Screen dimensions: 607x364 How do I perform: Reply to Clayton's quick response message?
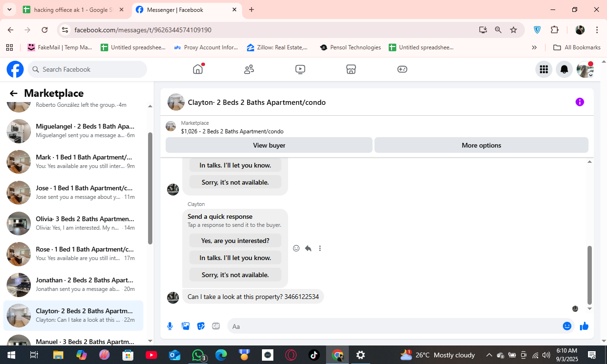click(308, 248)
